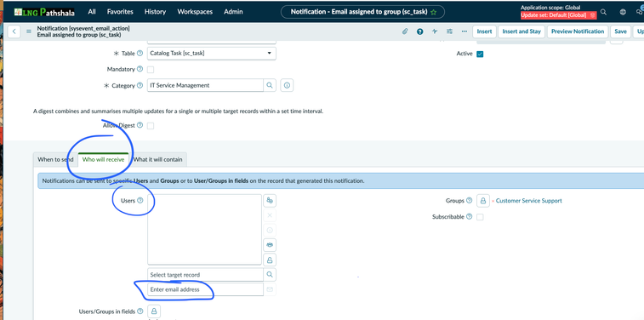
Task: Click help icon beside Category label
Action: point(140,85)
